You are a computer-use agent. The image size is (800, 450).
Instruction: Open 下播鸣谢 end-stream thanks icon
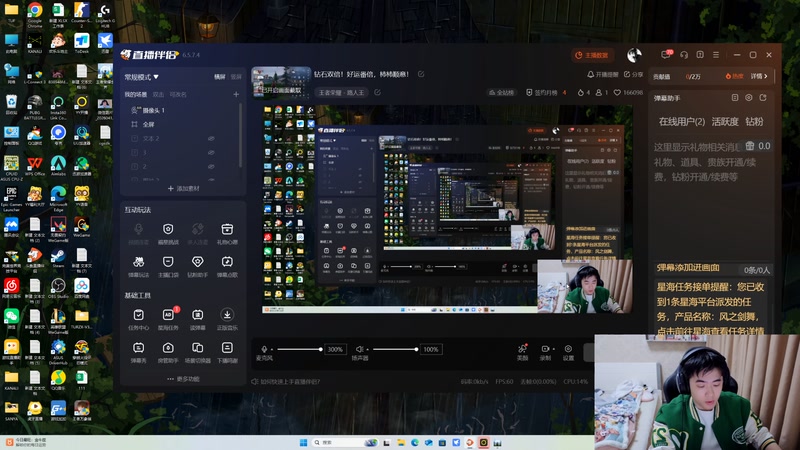[227, 352]
